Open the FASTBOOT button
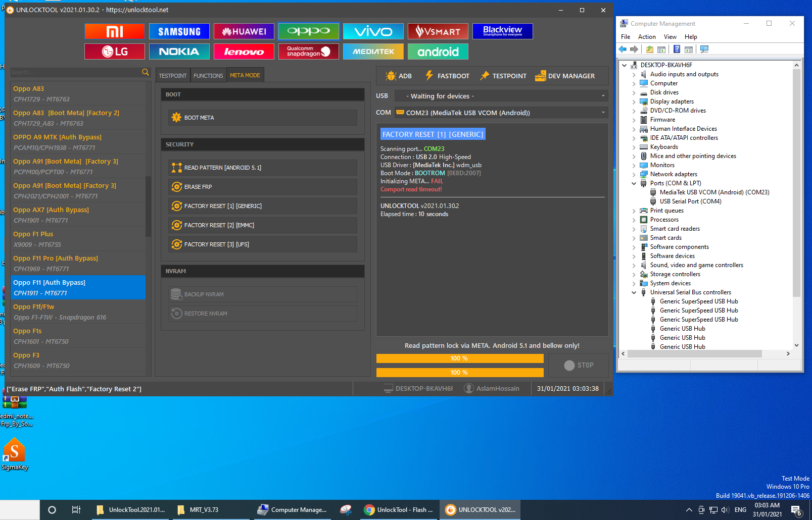Screen dimensions: 812x520 pyautogui.click(x=447, y=76)
